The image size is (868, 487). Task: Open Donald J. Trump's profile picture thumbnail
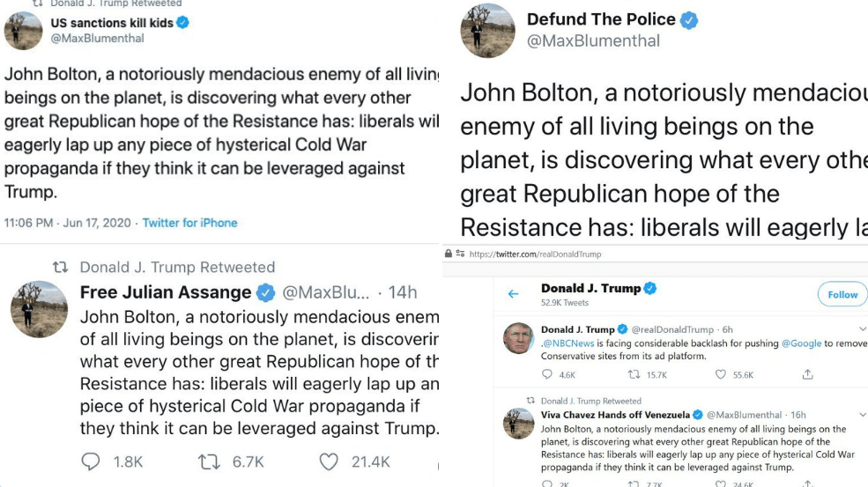(517, 339)
